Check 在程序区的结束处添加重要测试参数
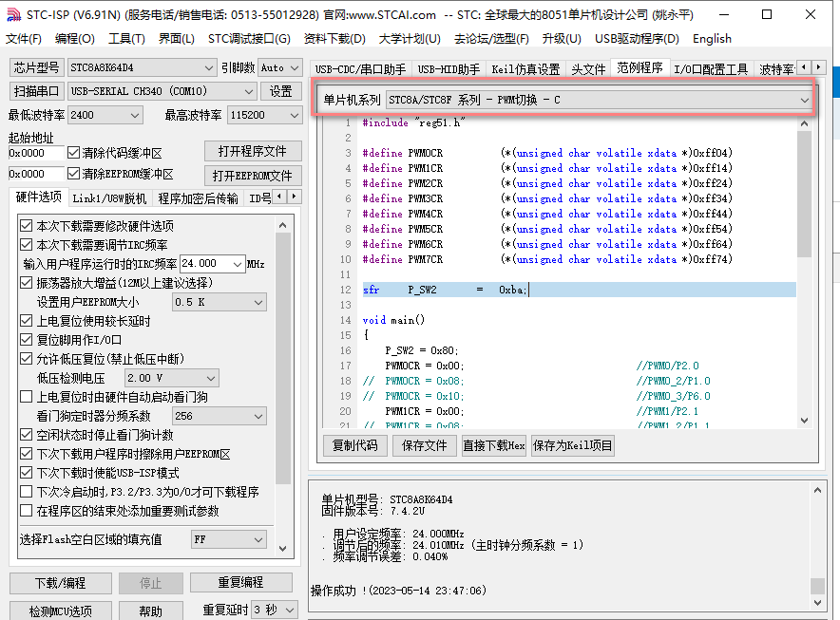840x620 pixels. pos(26,511)
